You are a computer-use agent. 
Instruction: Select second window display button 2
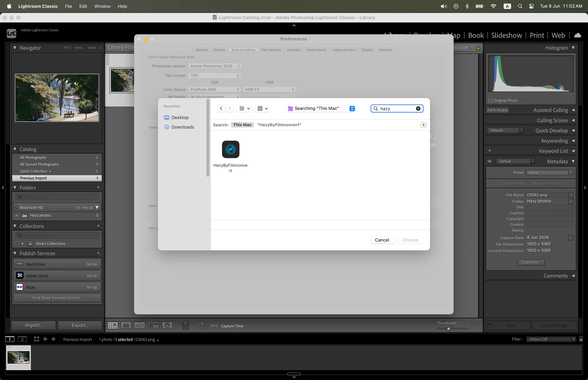pos(22,339)
